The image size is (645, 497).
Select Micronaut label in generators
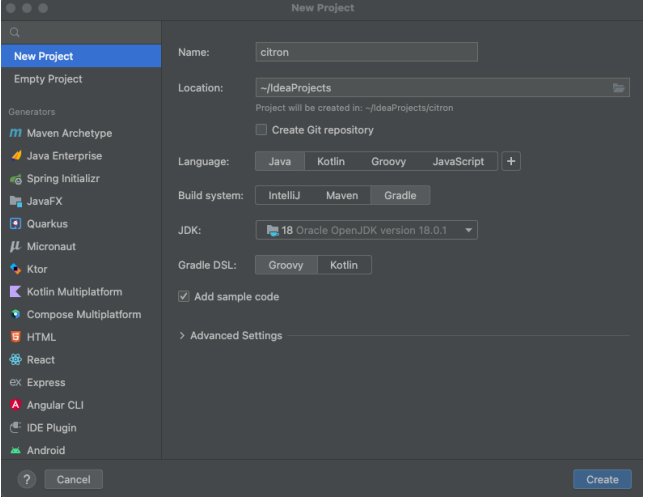pyautogui.click(x=51, y=246)
